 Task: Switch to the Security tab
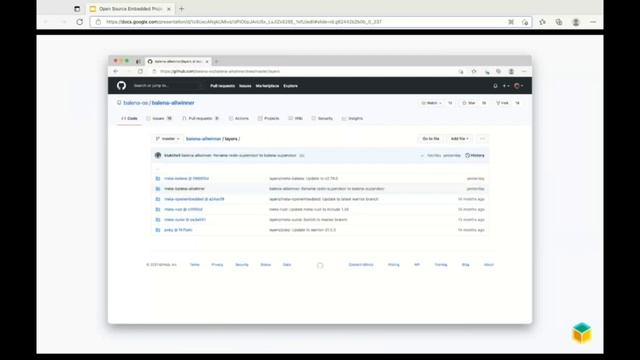322,118
